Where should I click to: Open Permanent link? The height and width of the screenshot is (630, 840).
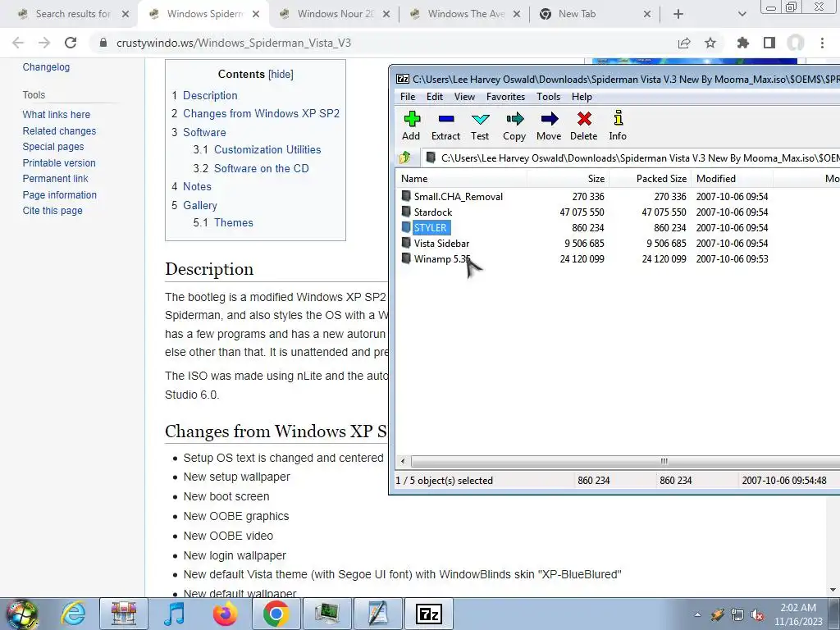pyautogui.click(x=55, y=178)
